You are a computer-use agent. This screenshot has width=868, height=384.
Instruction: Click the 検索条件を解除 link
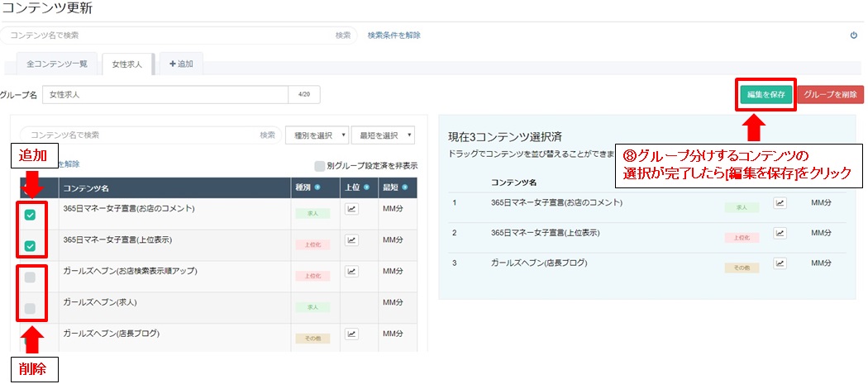(394, 35)
